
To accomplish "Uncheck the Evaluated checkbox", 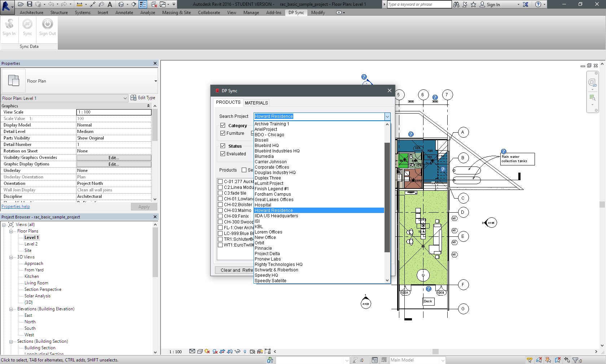I will 223,154.
